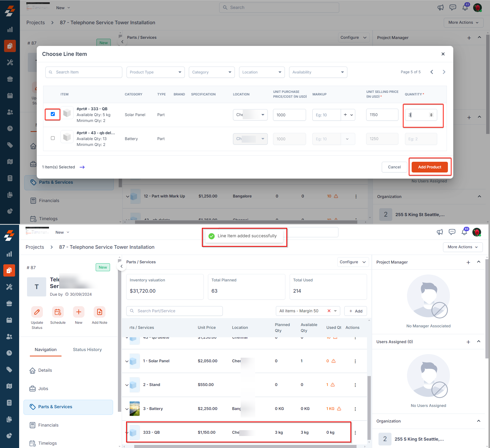Switch to the Status History tab

(x=87, y=350)
